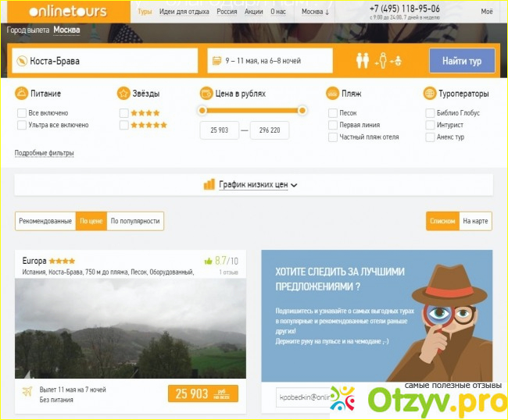
Task: Open the Подробные фильтры link
Action: pos(44,153)
